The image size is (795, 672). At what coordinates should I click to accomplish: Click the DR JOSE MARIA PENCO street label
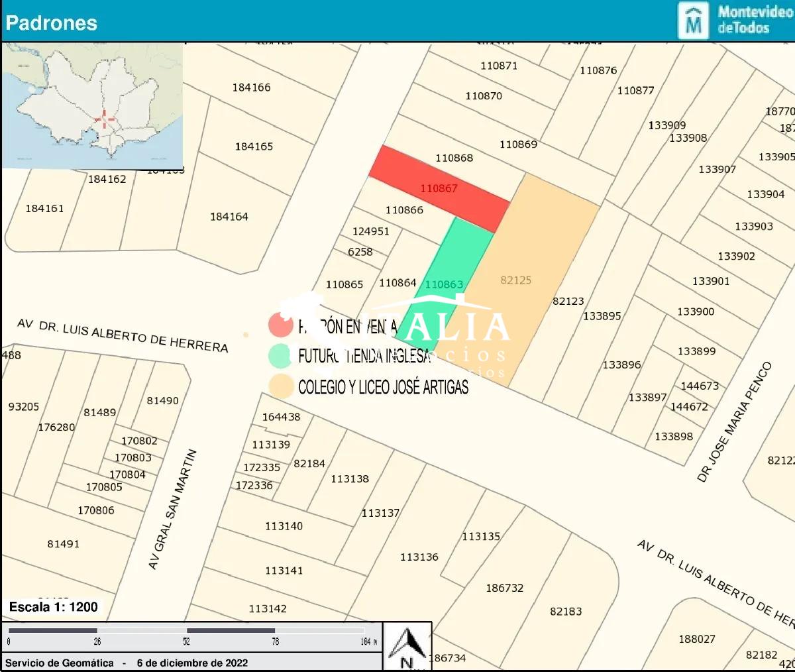pyautogui.click(x=735, y=421)
